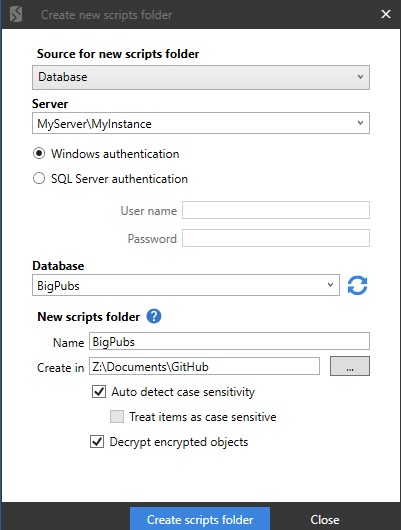Focus the User name input field
Image resolution: width=401 pixels, height=530 pixels.
[x=276, y=210]
